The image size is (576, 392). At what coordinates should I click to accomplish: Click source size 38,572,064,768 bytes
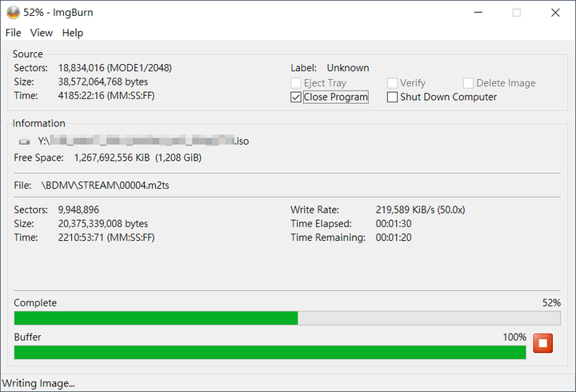point(103,82)
